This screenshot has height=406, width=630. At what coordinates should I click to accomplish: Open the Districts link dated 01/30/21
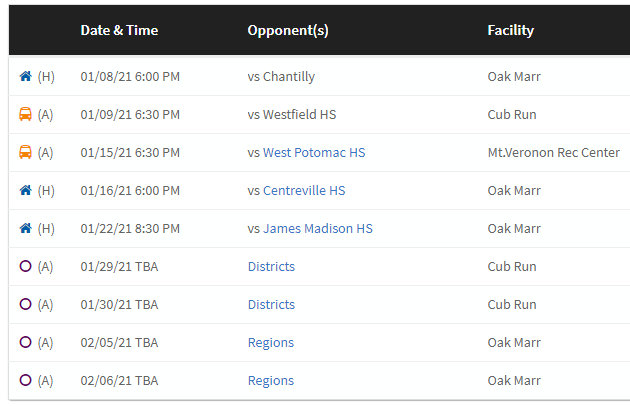pyautogui.click(x=271, y=304)
